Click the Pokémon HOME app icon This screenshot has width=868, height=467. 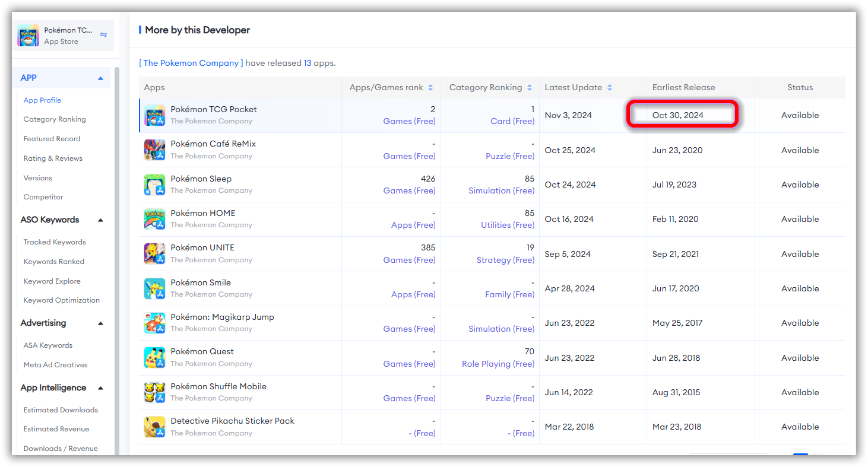(x=154, y=219)
